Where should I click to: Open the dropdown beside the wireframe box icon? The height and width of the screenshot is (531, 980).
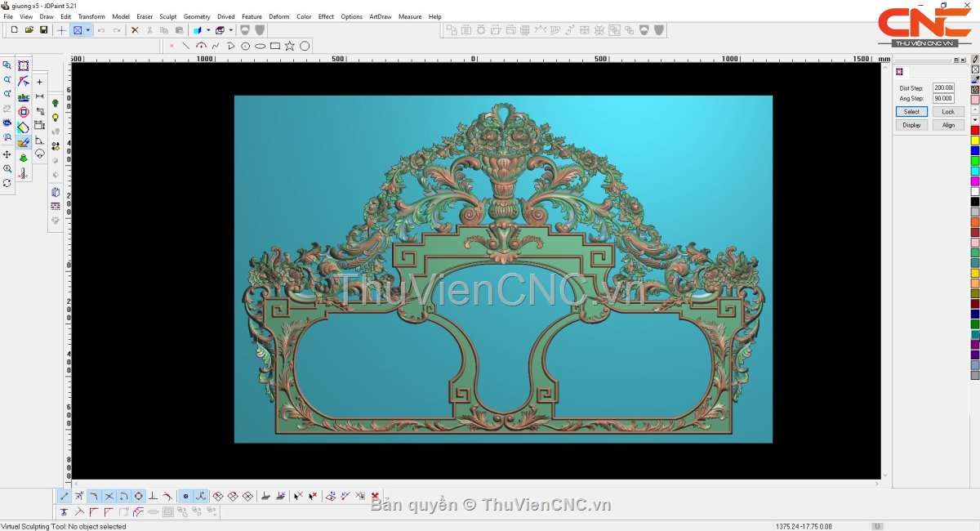(x=230, y=30)
